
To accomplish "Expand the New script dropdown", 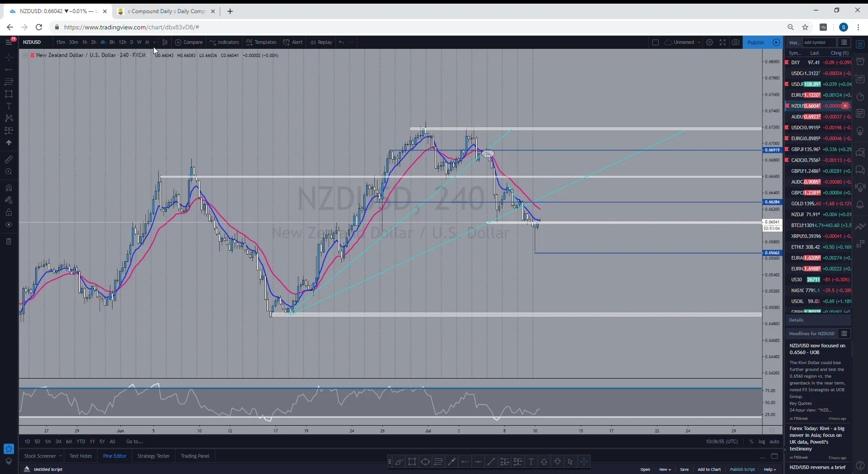I will point(665,469).
